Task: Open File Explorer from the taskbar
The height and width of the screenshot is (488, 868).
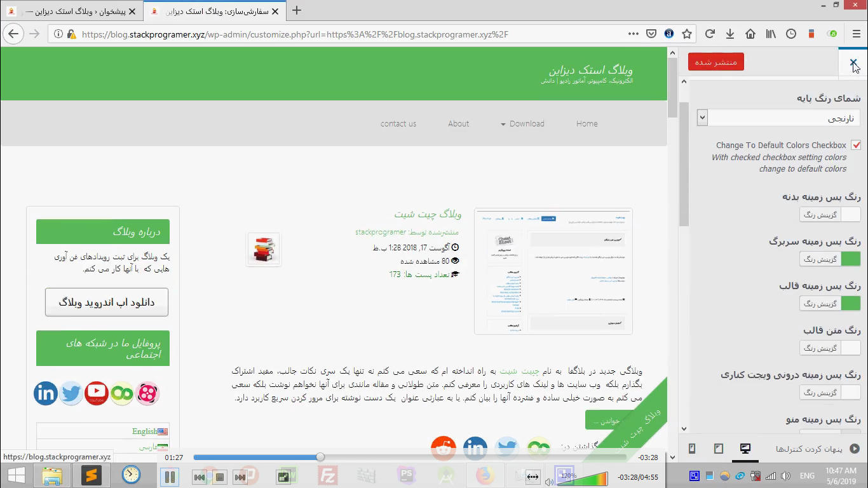Action: pyautogui.click(x=52, y=475)
